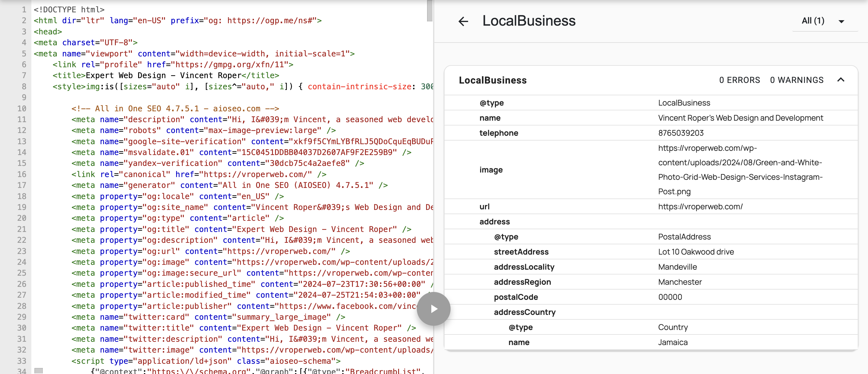Click line number 7 in code gutter
The height and width of the screenshot is (374, 868).
click(24, 75)
